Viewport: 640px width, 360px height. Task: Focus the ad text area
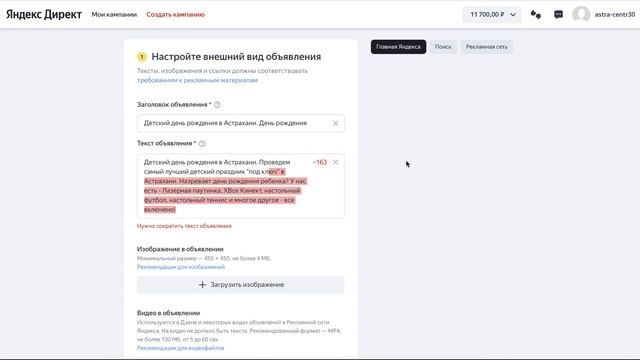click(241, 186)
